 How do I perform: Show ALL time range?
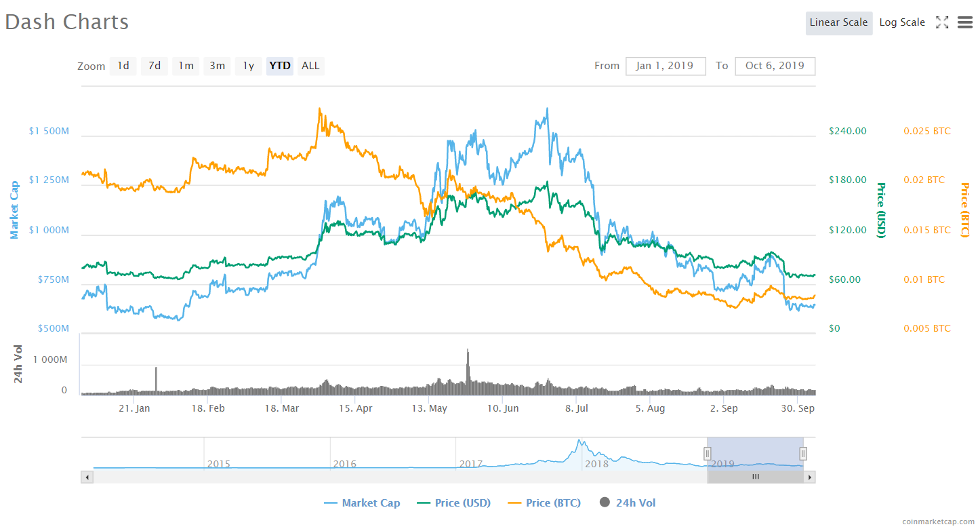[310, 66]
